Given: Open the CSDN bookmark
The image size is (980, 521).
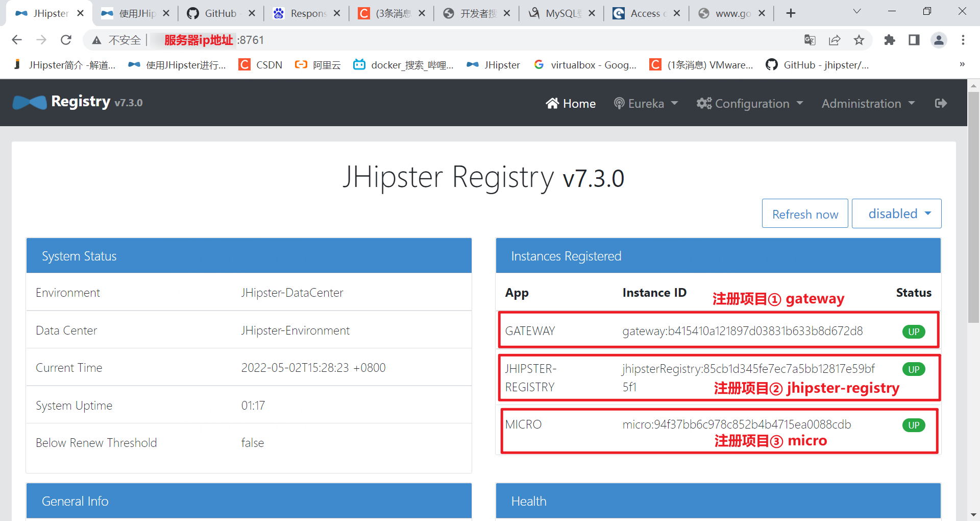Looking at the screenshot, I should [261, 65].
